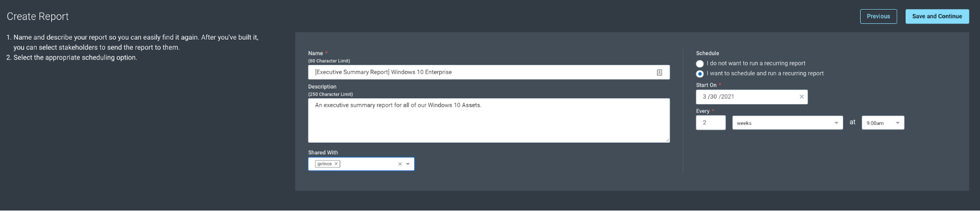Click the autofill icon in Name field
The width and height of the screenshot is (980, 211).
point(659,73)
